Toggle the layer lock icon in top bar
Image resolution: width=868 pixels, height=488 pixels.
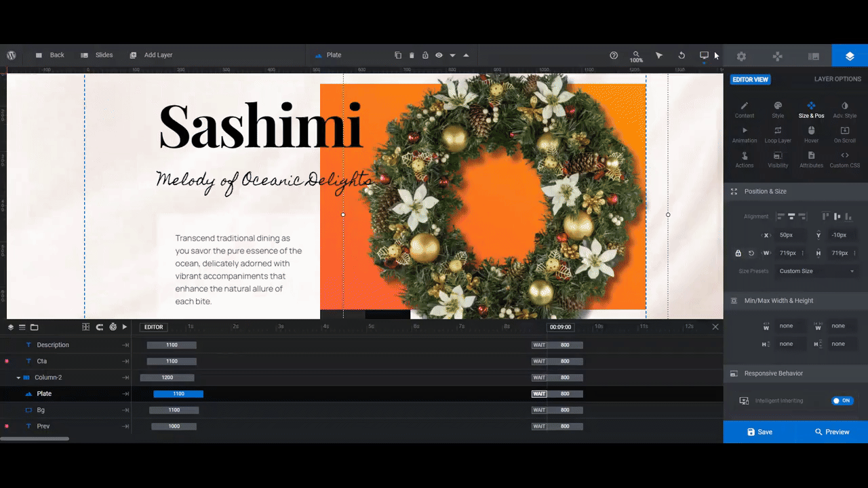pos(425,55)
